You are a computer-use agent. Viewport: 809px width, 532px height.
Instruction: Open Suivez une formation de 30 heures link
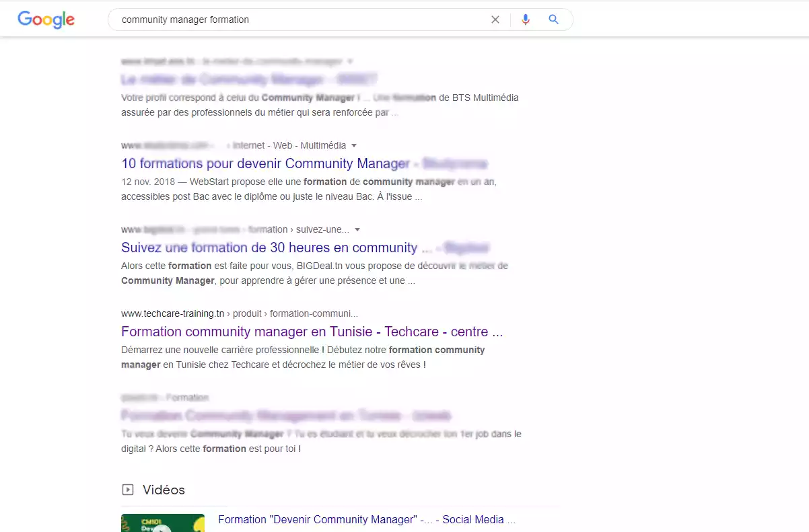tap(305, 248)
